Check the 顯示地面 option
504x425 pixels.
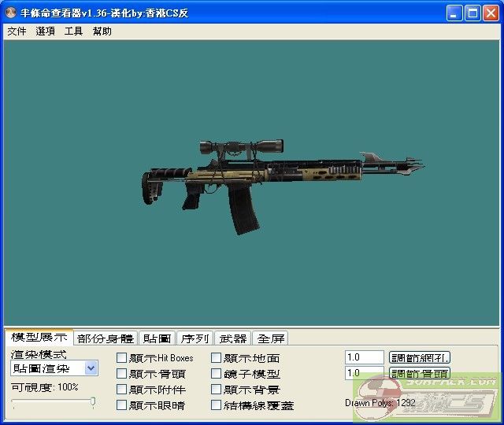[x=217, y=358]
